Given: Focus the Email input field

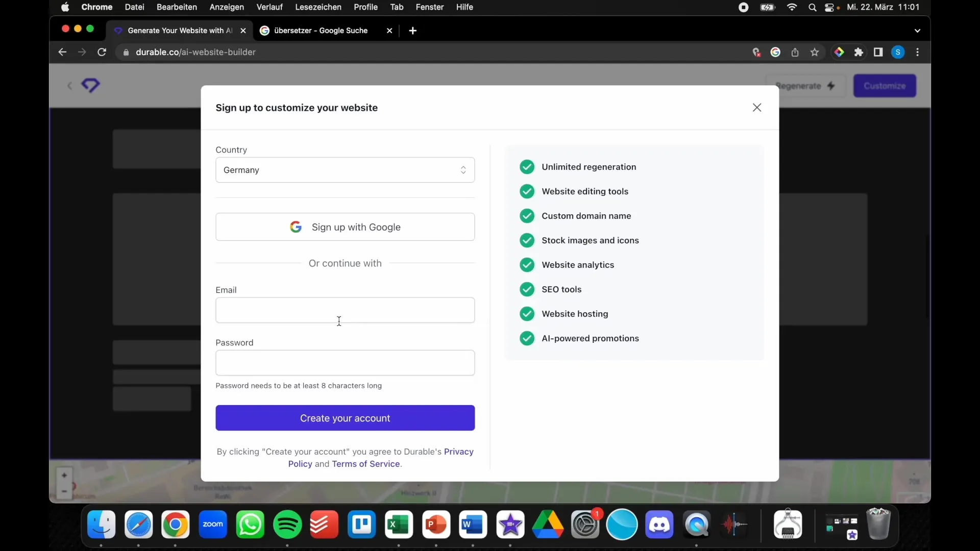Looking at the screenshot, I should pyautogui.click(x=345, y=310).
